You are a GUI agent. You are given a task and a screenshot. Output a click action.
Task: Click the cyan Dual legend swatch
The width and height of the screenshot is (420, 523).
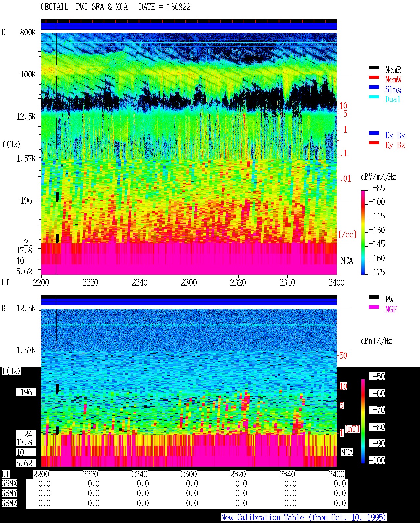point(374,97)
